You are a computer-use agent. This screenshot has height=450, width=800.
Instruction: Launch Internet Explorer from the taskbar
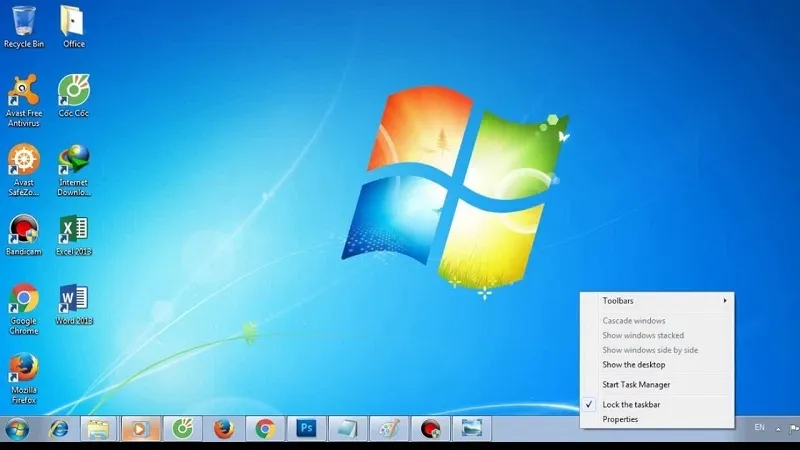[58, 429]
